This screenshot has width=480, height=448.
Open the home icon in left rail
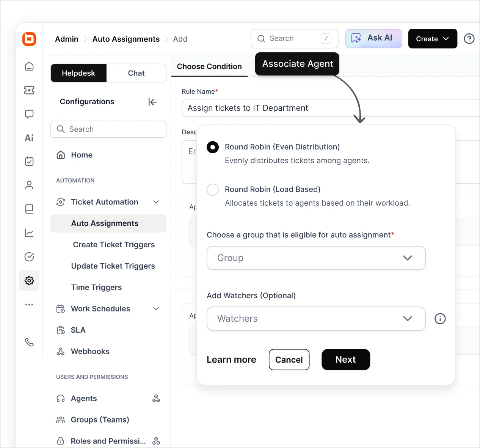29,66
